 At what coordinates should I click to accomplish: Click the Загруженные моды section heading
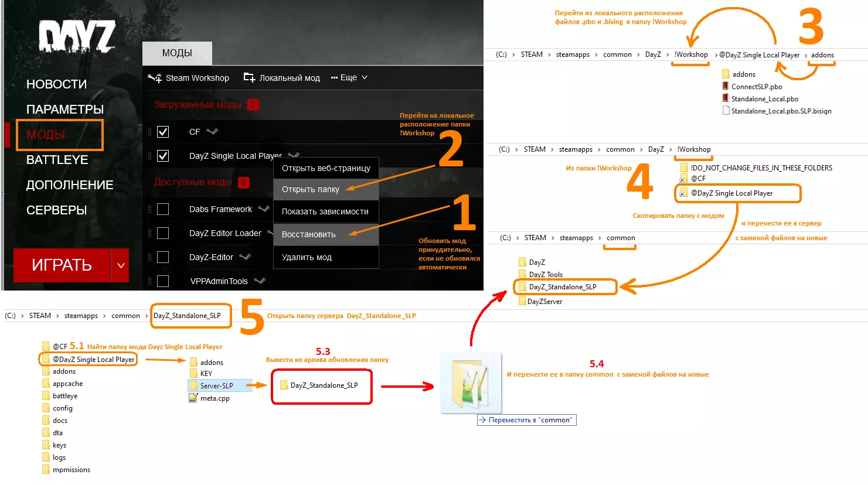[198, 105]
